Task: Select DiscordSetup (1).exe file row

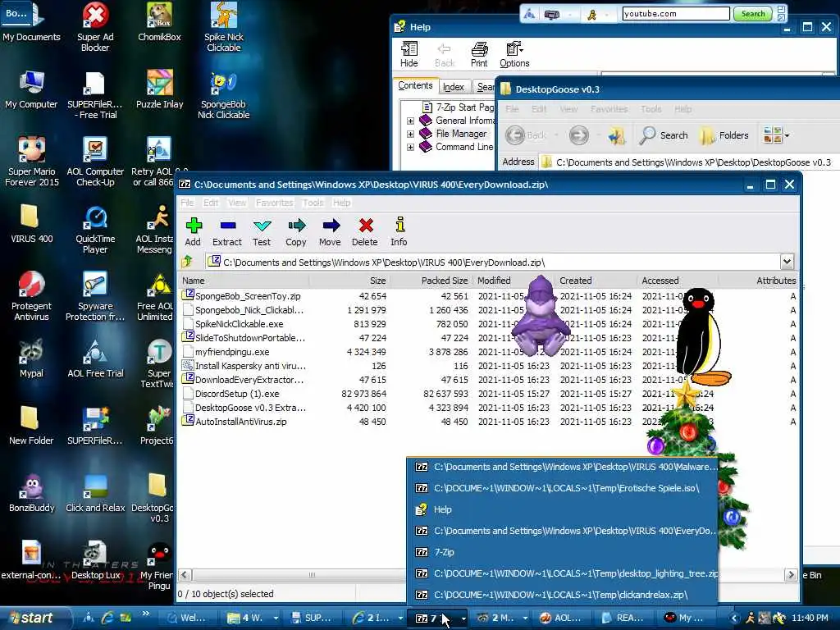Action: coord(237,393)
